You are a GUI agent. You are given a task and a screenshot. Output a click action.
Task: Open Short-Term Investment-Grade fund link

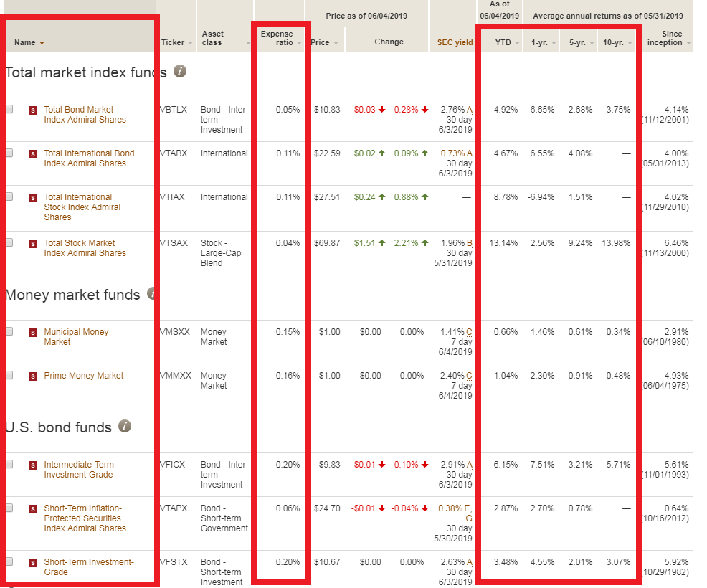(89, 566)
